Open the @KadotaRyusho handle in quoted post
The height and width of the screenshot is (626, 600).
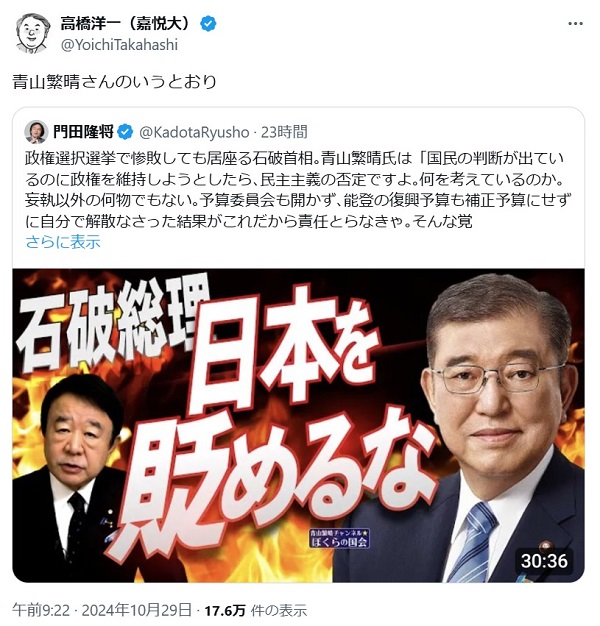[x=194, y=132]
